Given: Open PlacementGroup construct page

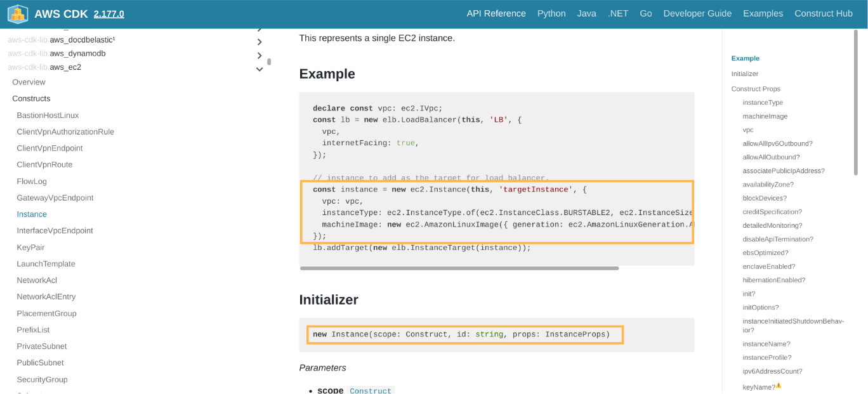Looking at the screenshot, I should [46, 313].
